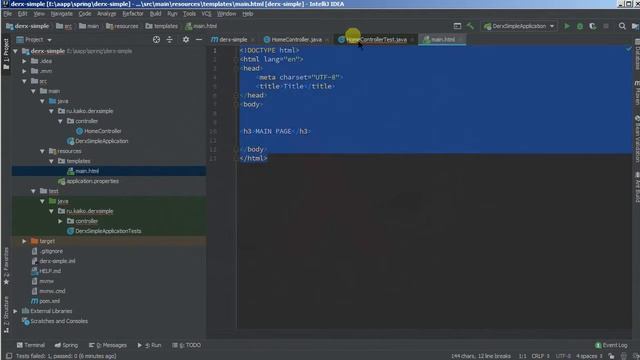
Task: Expand External Libraries node
Action: 16,311
